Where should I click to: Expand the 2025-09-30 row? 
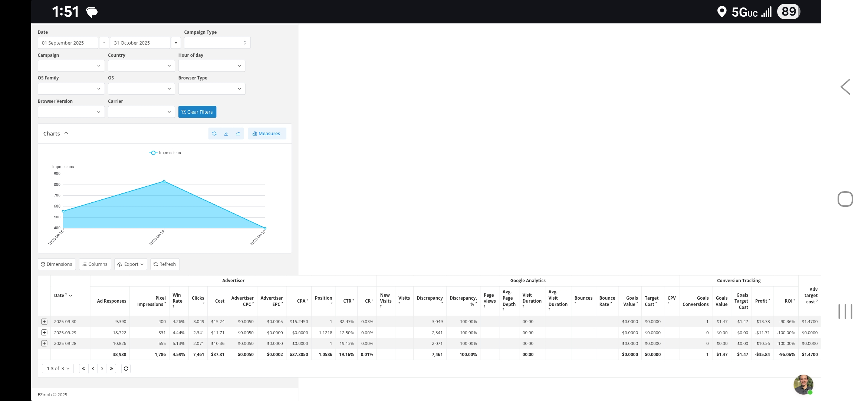44,322
